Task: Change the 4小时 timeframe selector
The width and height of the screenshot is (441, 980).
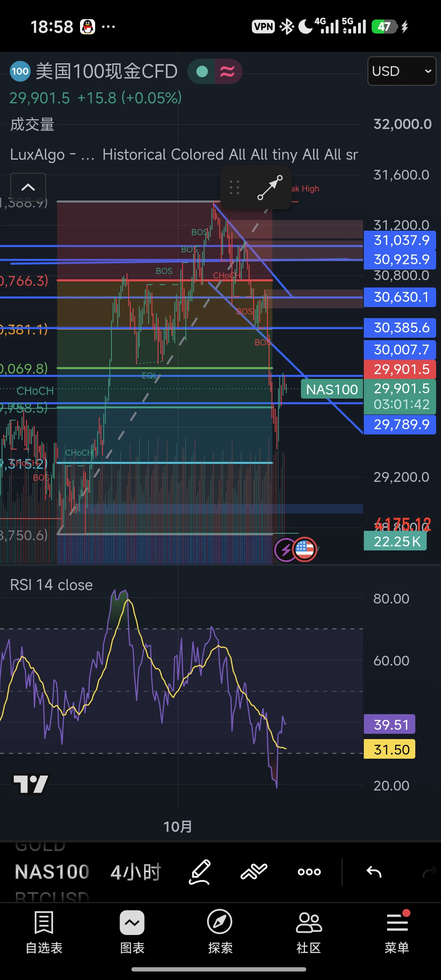Action: point(136,872)
